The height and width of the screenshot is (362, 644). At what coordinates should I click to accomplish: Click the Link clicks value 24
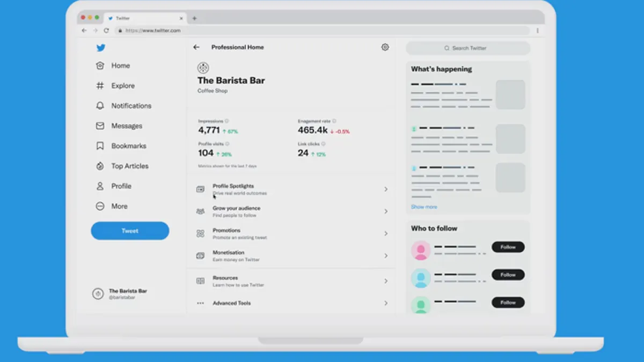[303, 153]
